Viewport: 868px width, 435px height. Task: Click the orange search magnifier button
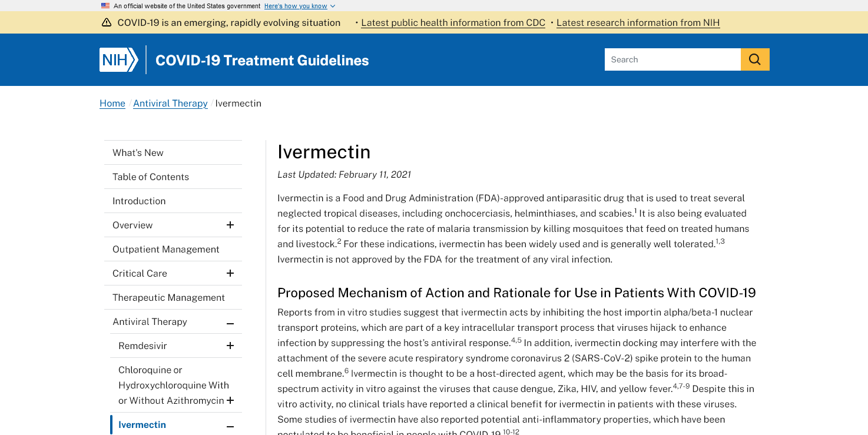click(755, 59)
